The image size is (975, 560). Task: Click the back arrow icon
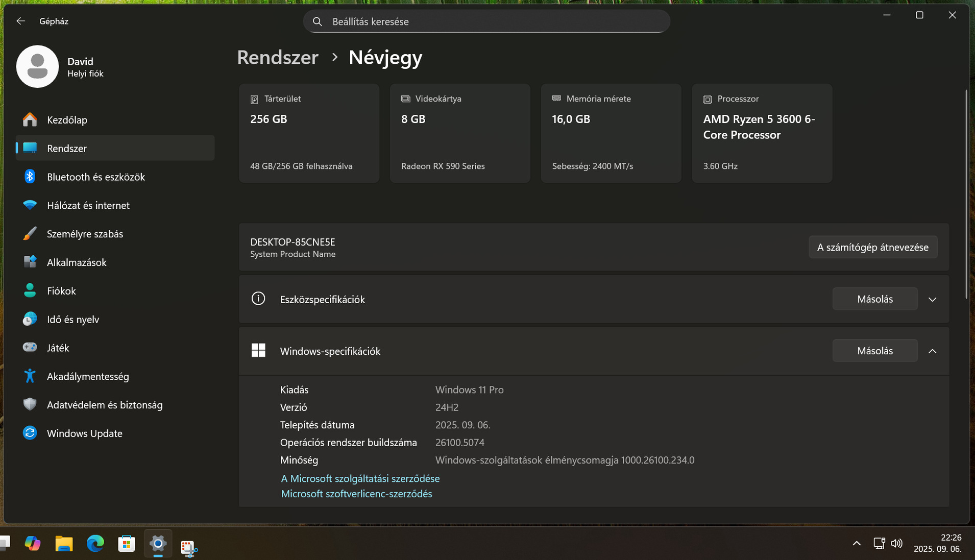pos(20,21)
